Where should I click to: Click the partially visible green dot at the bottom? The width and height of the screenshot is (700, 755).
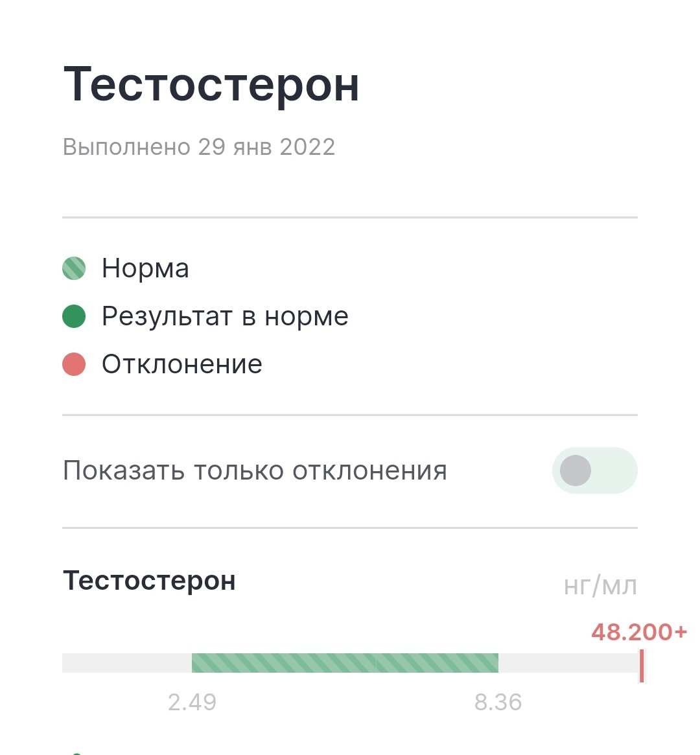click(76, 753)
